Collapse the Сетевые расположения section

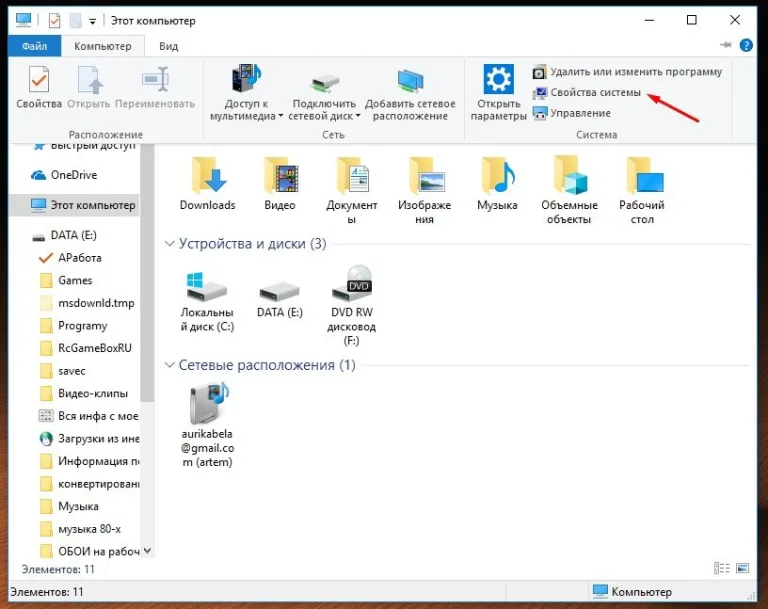click(169, 365)
